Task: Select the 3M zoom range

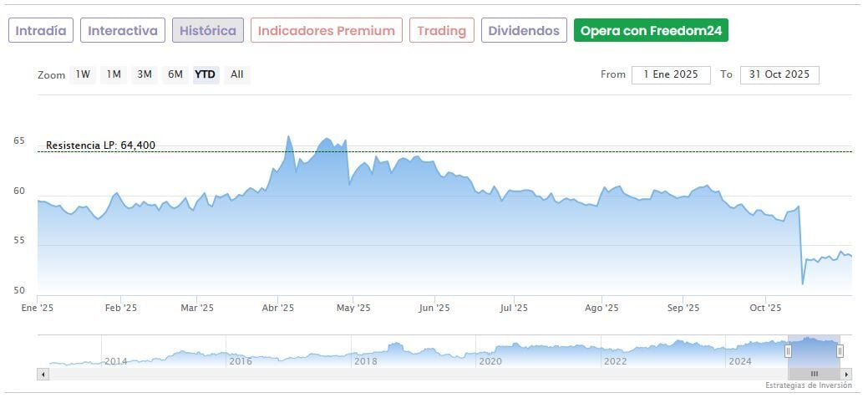Action: click(x=145, y=74)
